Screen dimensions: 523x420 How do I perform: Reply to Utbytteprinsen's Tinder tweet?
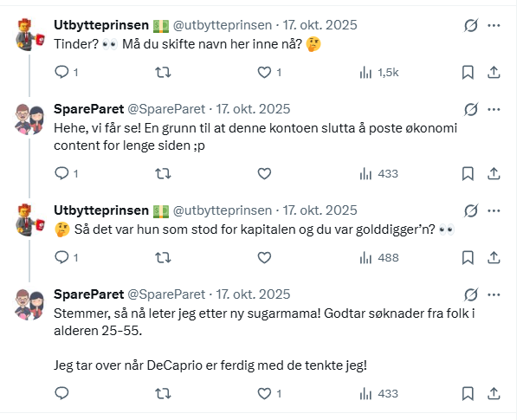[61, 73]
